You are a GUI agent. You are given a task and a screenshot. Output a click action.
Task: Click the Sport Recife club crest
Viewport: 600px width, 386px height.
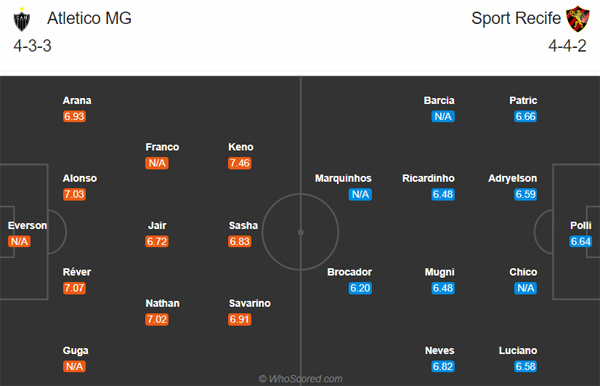pos(578,19)
